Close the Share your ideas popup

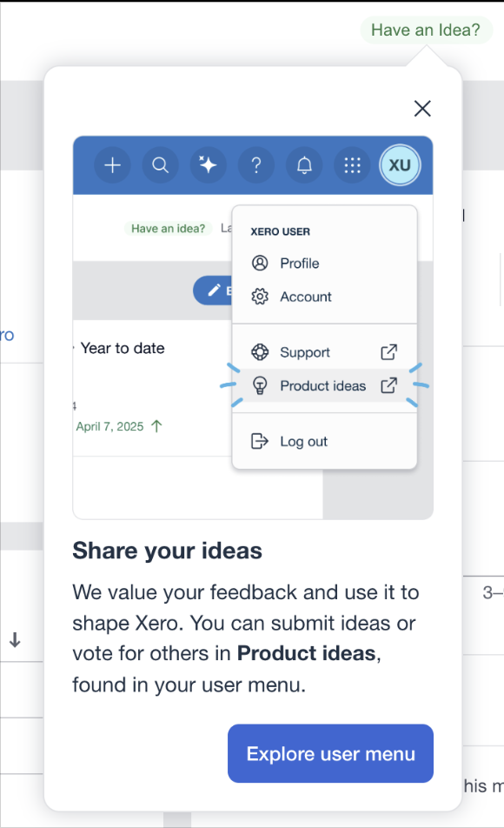tap(422, 109)
